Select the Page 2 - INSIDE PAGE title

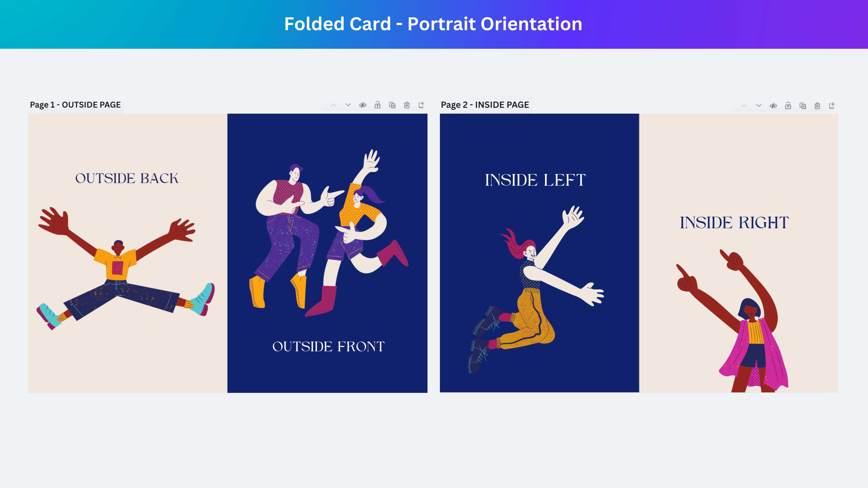485,105
